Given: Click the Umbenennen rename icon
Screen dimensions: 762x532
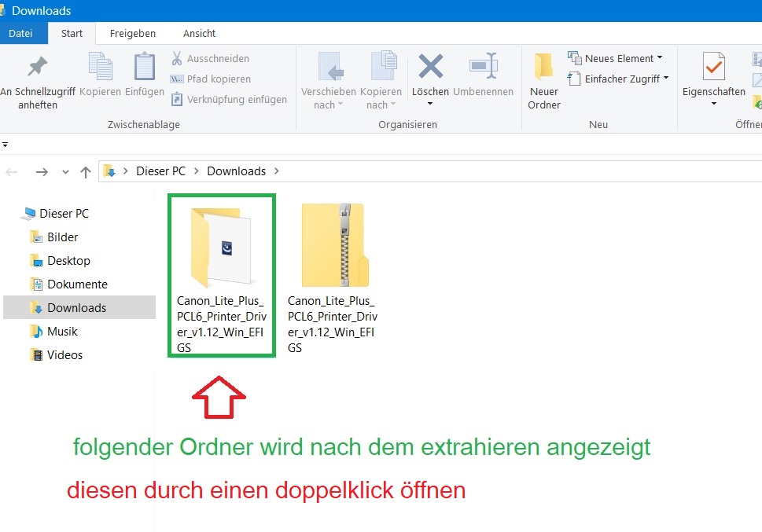Looking at the screenshot, I should [x=484, y=65].
